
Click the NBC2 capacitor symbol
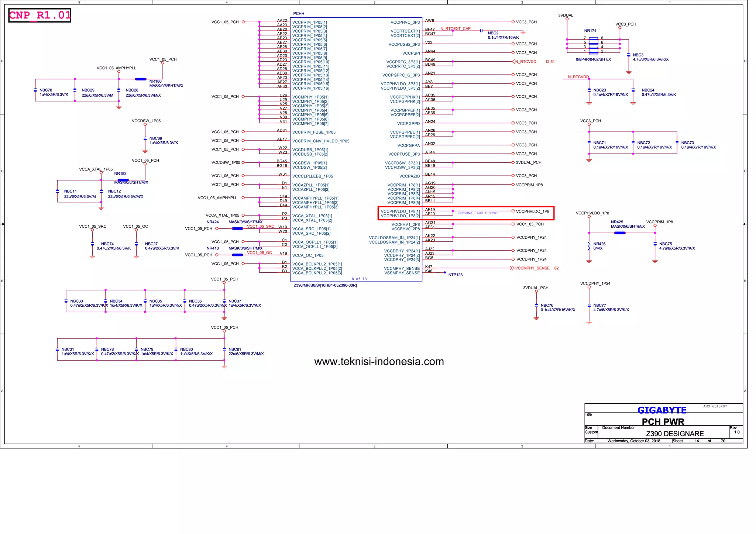pyautogui.click(x=481, y=31)
